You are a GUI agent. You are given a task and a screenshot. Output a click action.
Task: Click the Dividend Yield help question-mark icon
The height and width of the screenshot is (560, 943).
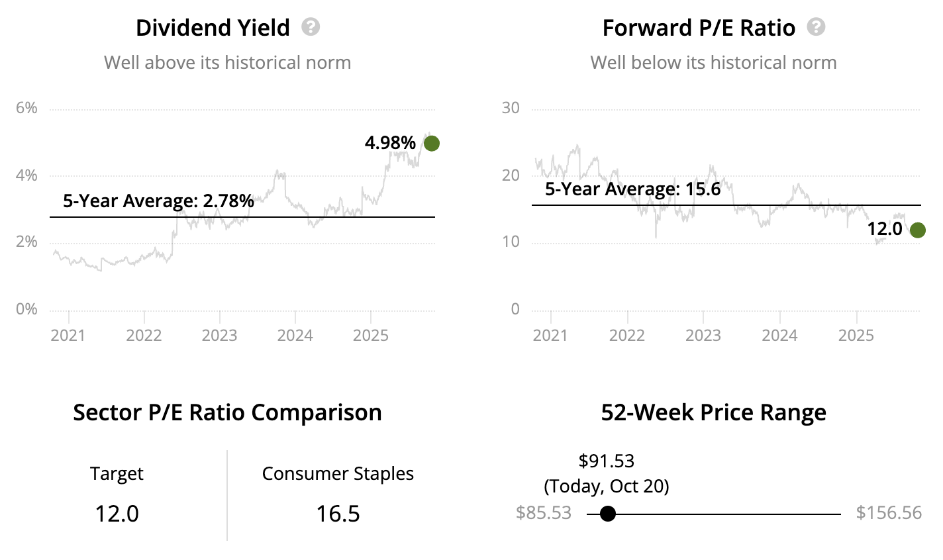tap(311, 27)
